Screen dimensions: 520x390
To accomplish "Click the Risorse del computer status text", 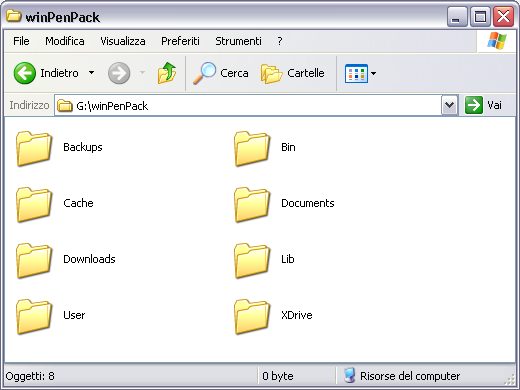I will (x=410, y=376).
